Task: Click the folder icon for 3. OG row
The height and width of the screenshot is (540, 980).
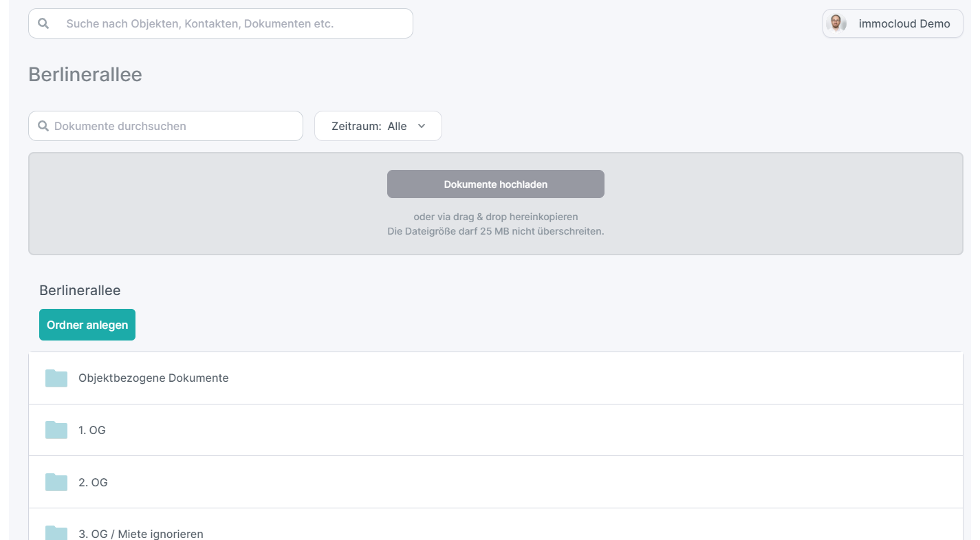Action: point(56,532)
